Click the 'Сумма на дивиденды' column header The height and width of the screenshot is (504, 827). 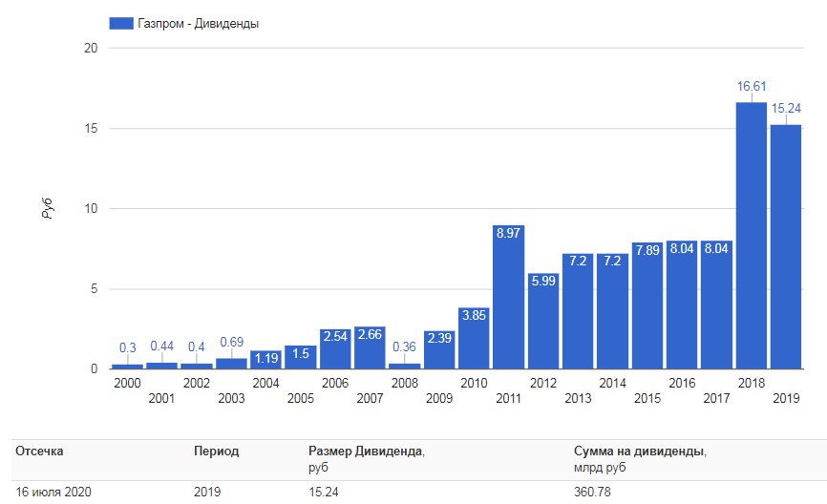click(x=639, y=451)
